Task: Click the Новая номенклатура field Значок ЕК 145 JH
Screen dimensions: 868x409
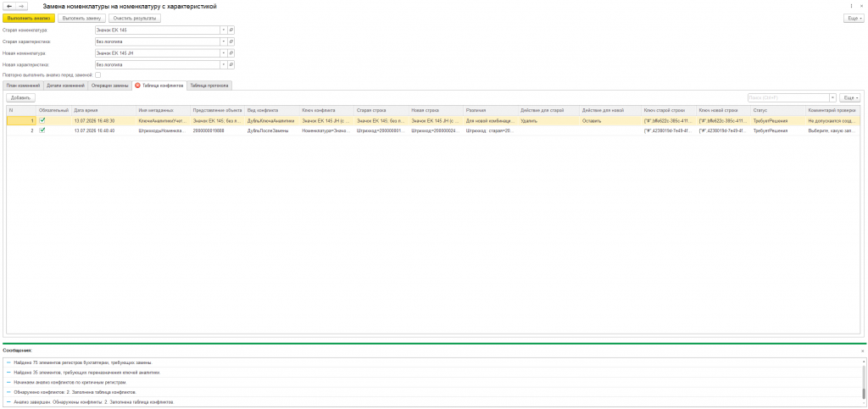Action: click(157, 53)
